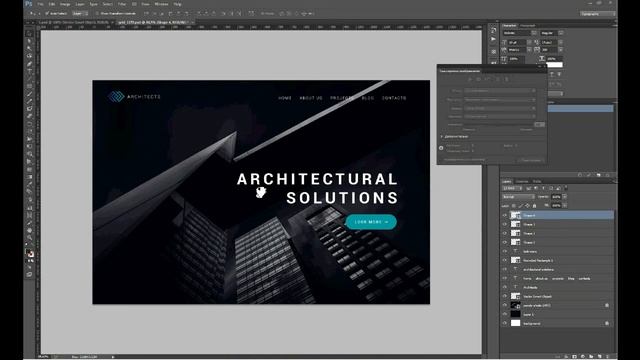Click Lock transparent pixels in Layers panel
Viewport: 640px width, 360px height.
(513, 206)
